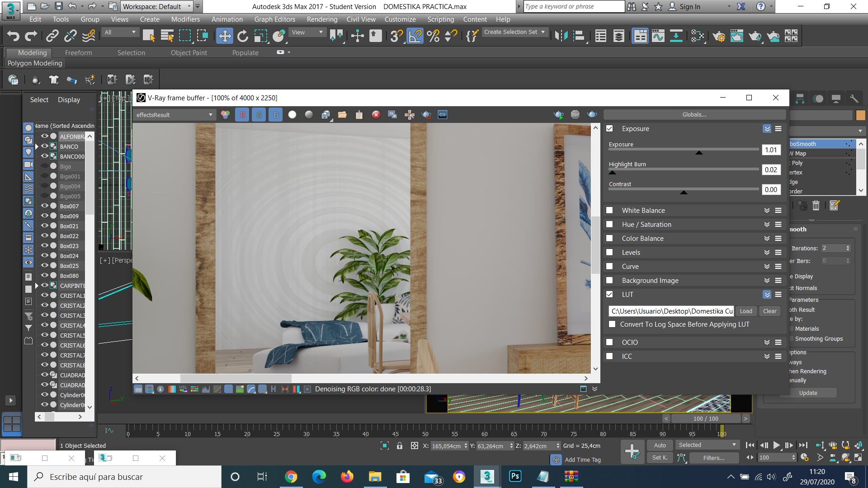
Task: Click the clear image red X icon
Action: click(x=376, y=115)
